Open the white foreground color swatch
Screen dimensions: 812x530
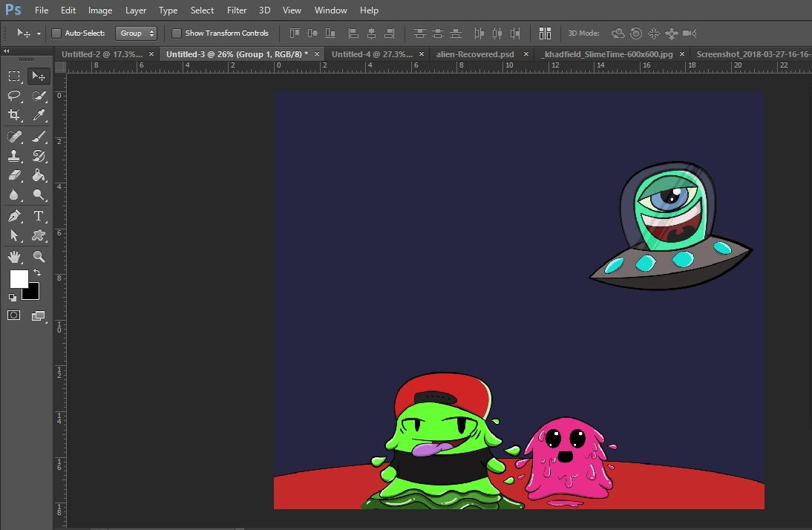click(18, 278)
